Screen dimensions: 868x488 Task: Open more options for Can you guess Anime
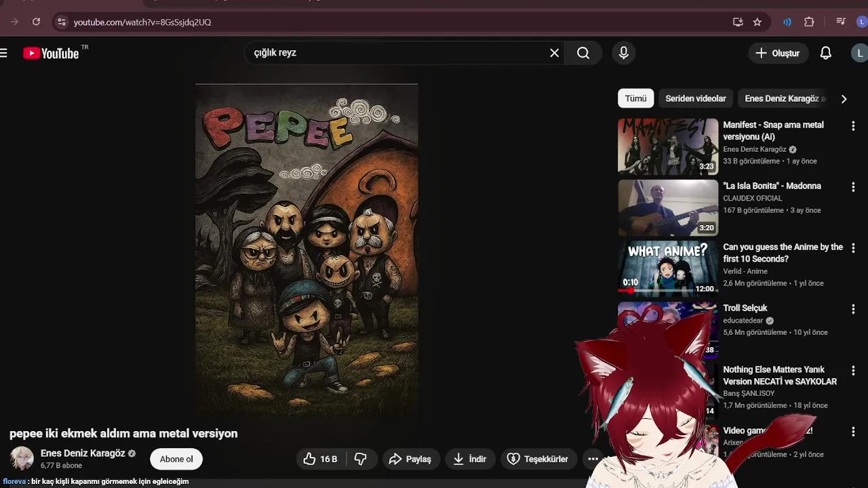pyautogui.click(x=853, y=248)
